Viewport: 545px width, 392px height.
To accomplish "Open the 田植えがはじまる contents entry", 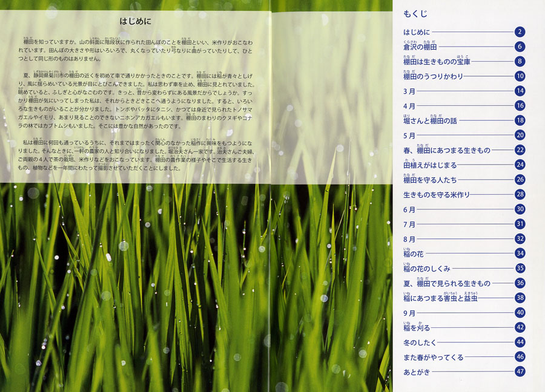I will [429, 165].
